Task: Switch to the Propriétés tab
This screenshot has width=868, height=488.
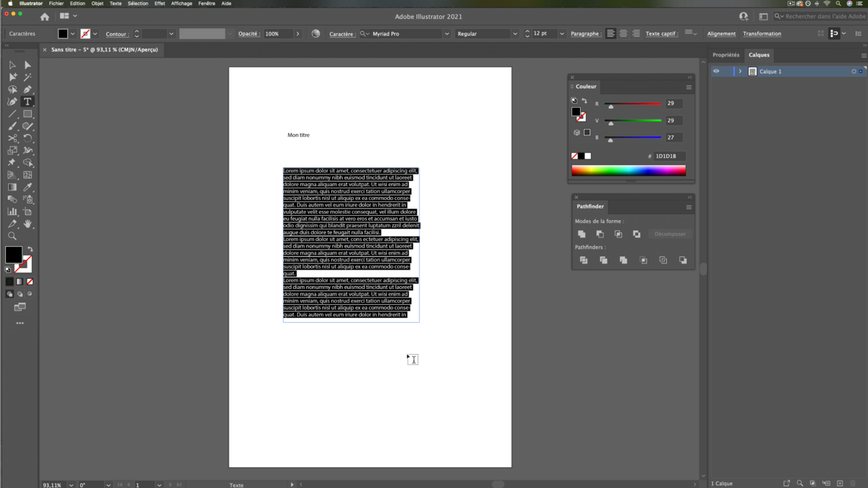Action: (726, 55)
